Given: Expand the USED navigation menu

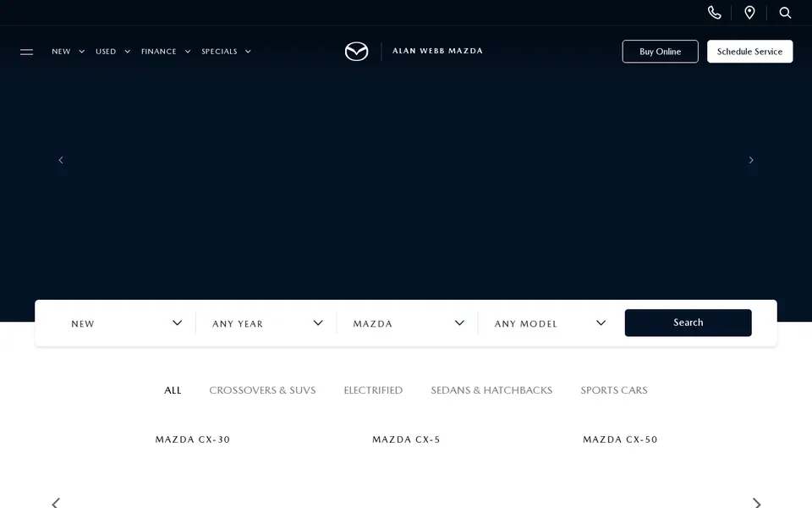Looking at the screenshot, I should click(x=112, y=52).
